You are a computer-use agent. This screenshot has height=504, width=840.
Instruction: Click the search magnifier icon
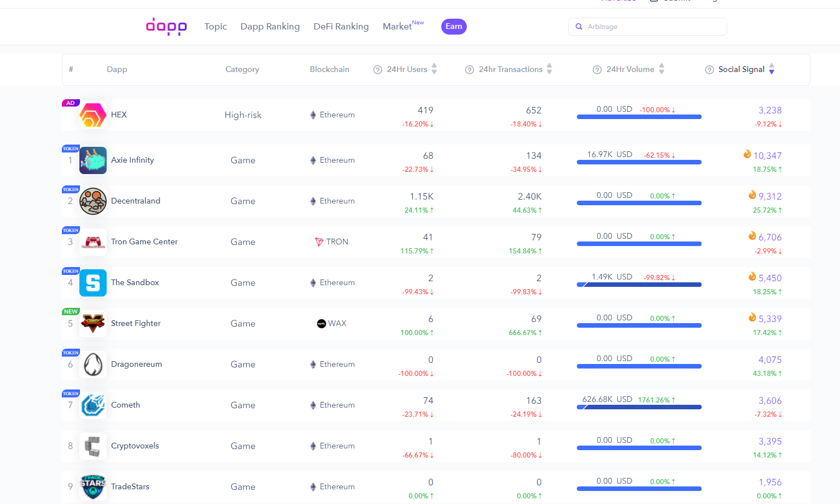click(x=579, y=27)
